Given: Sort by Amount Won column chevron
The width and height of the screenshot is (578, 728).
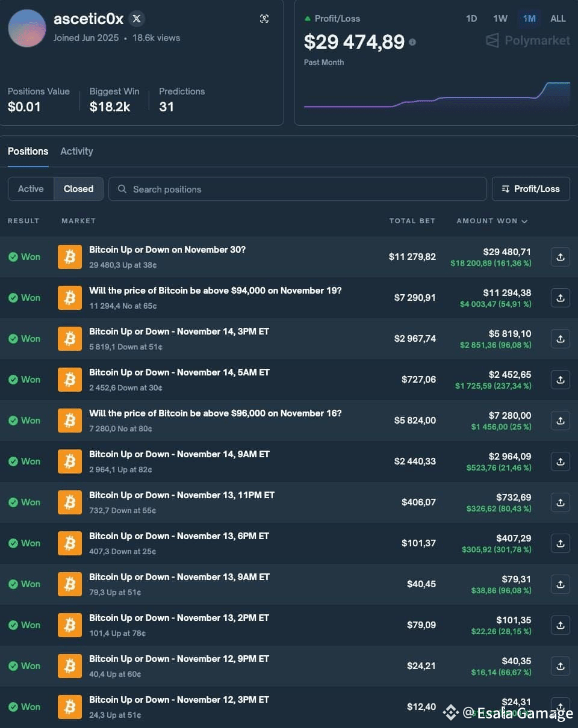Looking at the screenshot, I should coord(524,221).
